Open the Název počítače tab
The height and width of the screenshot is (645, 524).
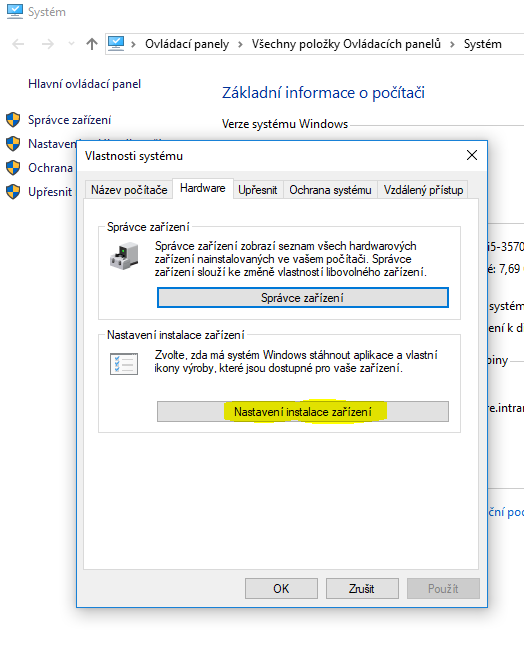pyautogui.click(x=129, y=190)
